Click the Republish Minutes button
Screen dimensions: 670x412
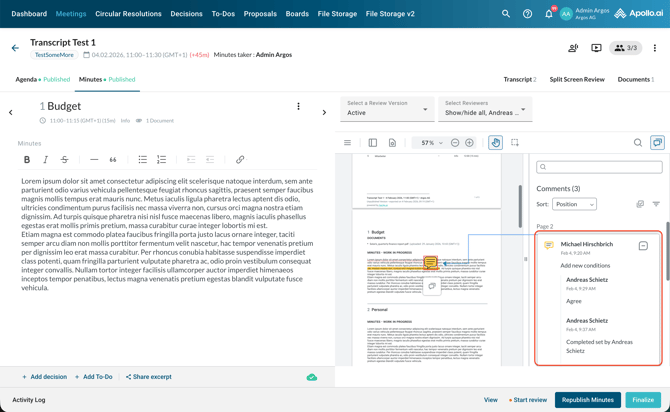pyautogui.click(x=587, y=400)
